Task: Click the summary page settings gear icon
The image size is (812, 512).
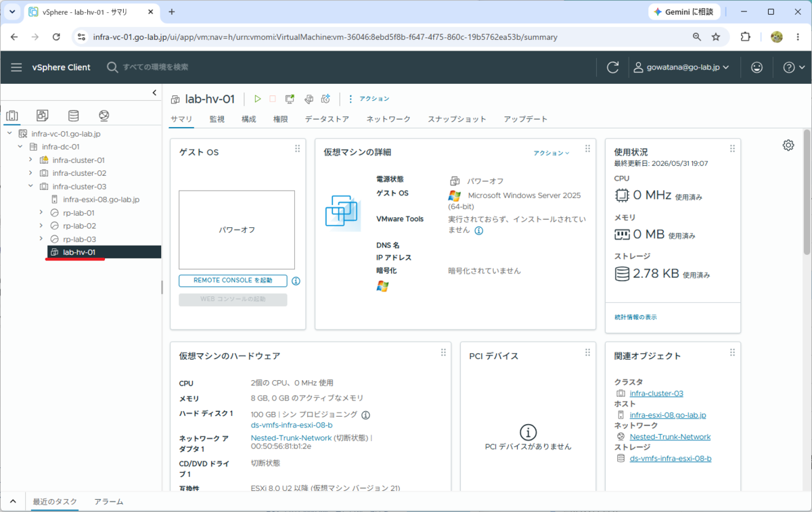Action: [788, 145]
